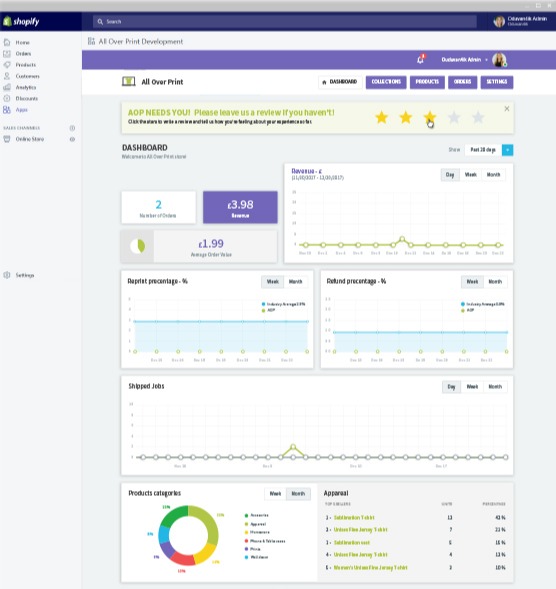Click the Number of Orders card
Viewport: 556px width, 589px height.
(159, 207)
